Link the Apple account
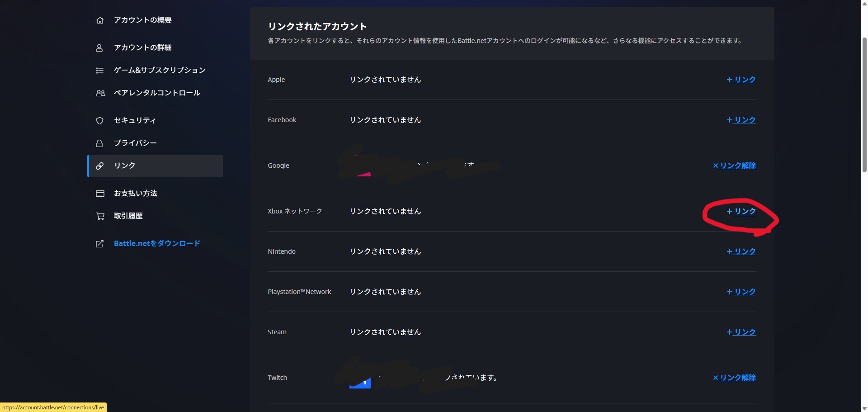Image resolution: width=868 pixels, height=412 pixels. 741,80
